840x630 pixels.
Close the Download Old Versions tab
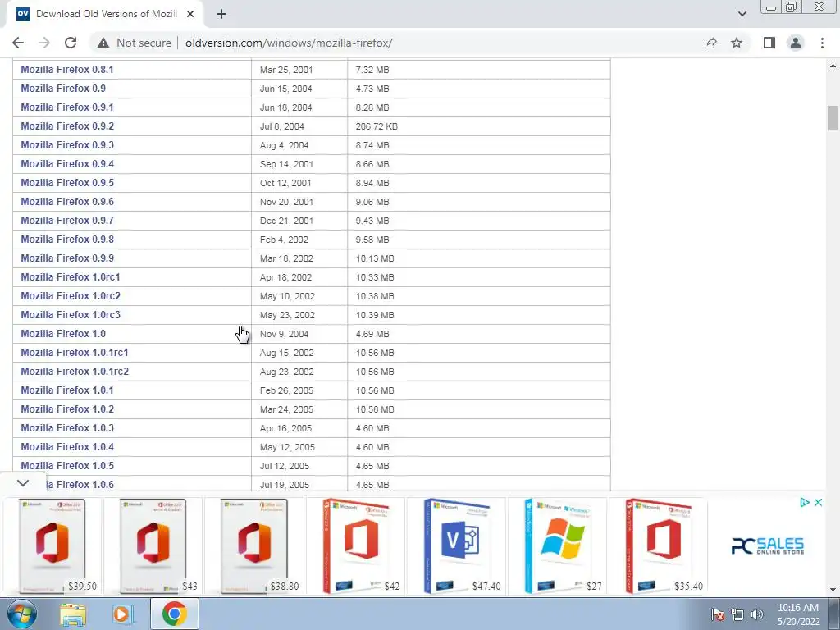point(190,14)
